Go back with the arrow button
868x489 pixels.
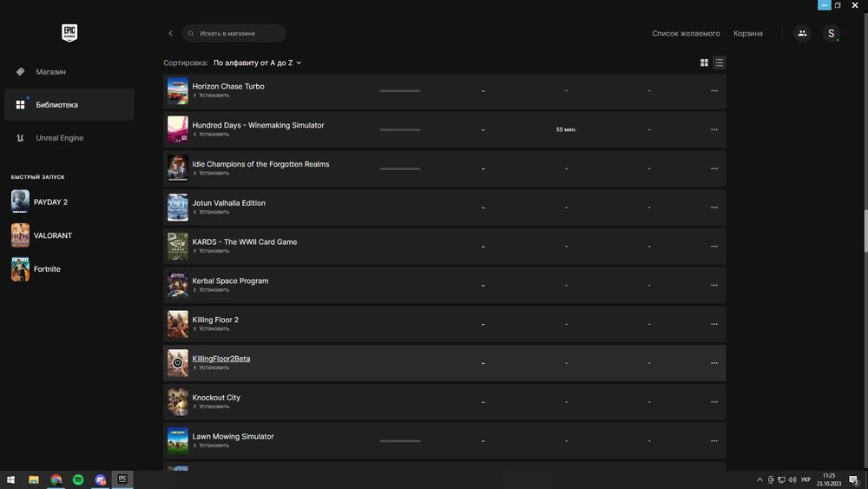pyautogui.click(x=171, y=34)
